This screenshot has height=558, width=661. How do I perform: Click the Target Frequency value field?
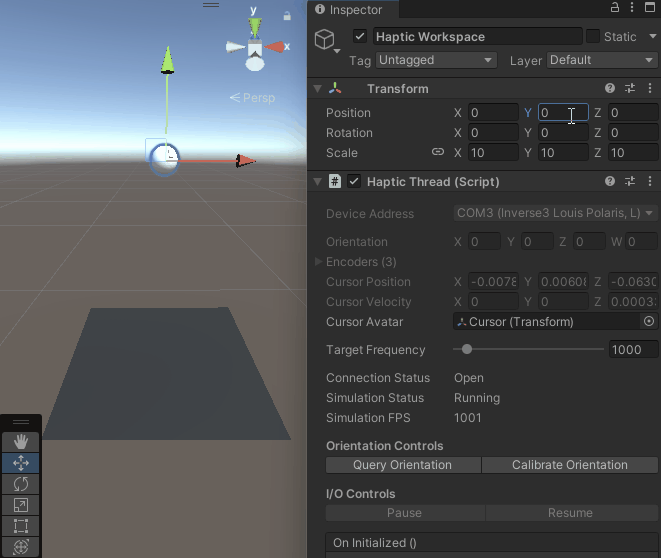(633, 349)
